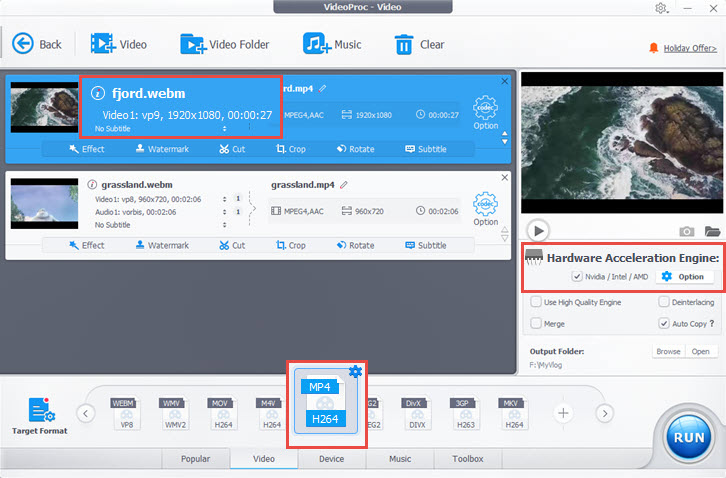Open MP4 format settings gear
Image resolution: width=726 pixels, height=478 pixels.
[x=355, y=371]
